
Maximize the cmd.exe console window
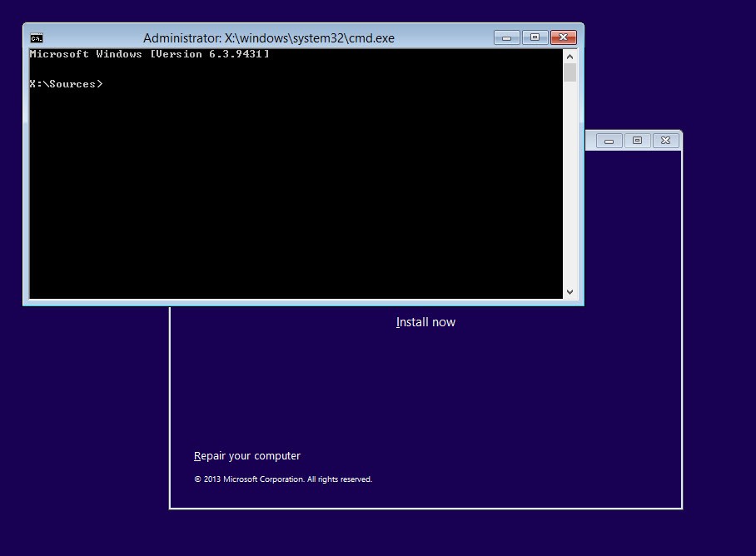tap(534, 37)
